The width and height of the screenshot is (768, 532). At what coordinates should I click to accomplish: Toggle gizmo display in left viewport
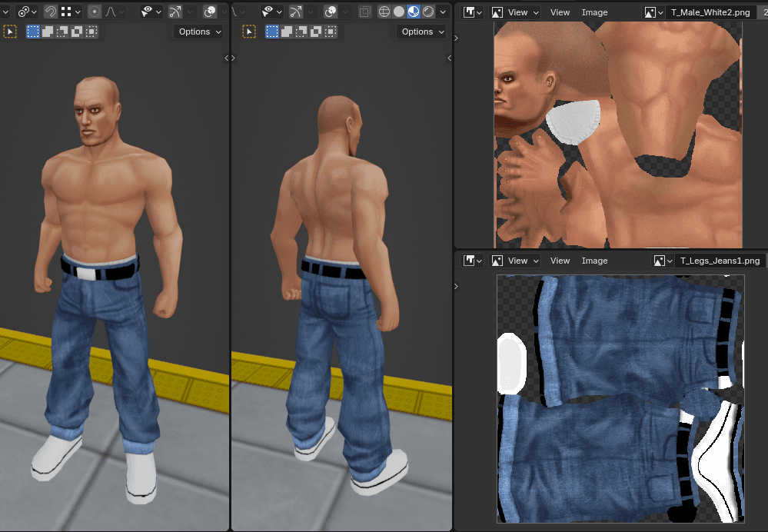[175, 12]
